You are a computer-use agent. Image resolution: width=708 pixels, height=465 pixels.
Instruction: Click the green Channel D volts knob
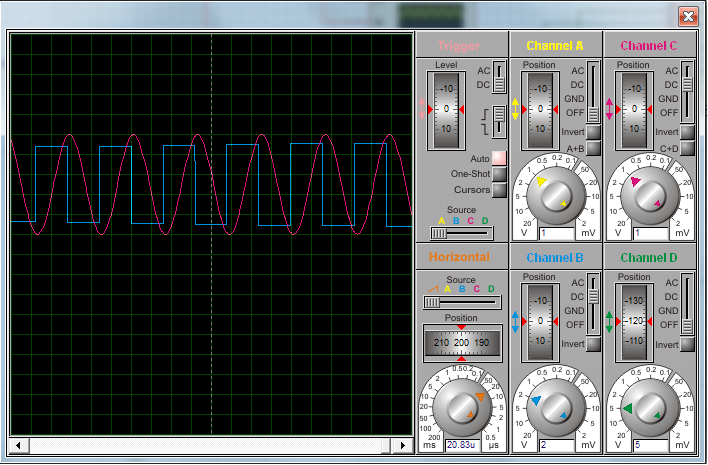[x=647, y=407]
